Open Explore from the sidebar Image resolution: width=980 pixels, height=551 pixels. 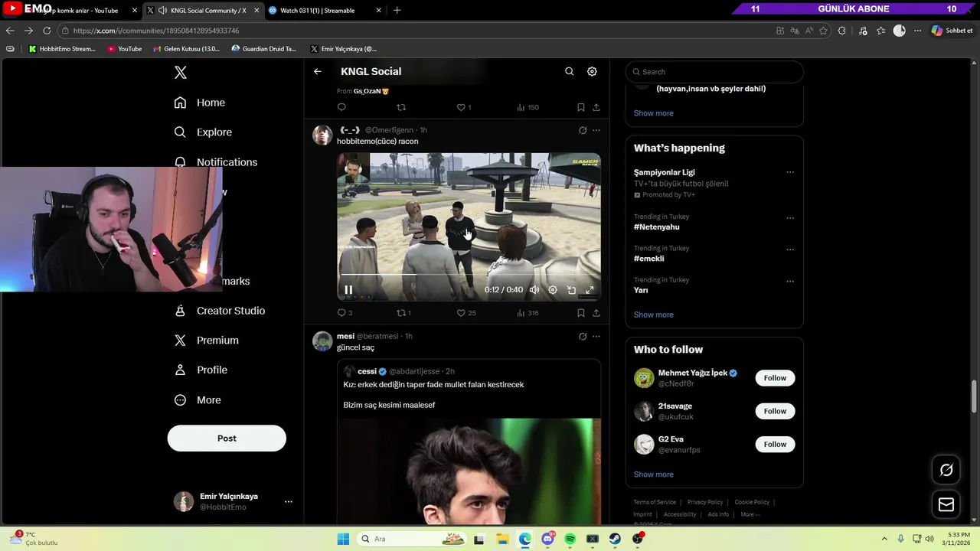tap(203, 132)
